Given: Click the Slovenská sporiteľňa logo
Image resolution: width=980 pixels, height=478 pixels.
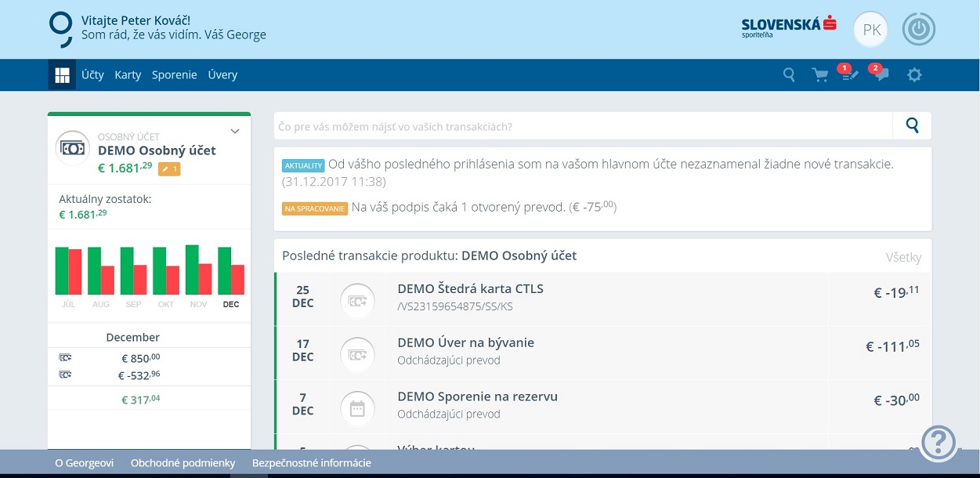Looking at the screenshot, I should pyautogui.click(x=789, y=27).
